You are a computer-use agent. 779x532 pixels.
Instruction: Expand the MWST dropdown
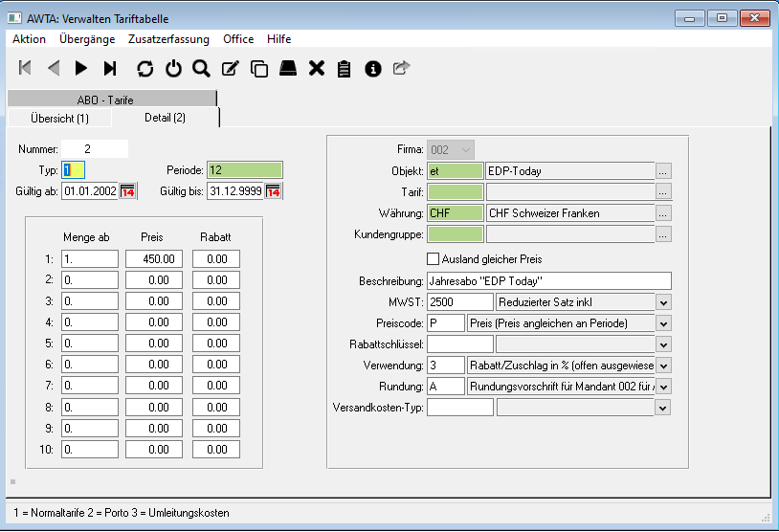[x=663, y=302]
